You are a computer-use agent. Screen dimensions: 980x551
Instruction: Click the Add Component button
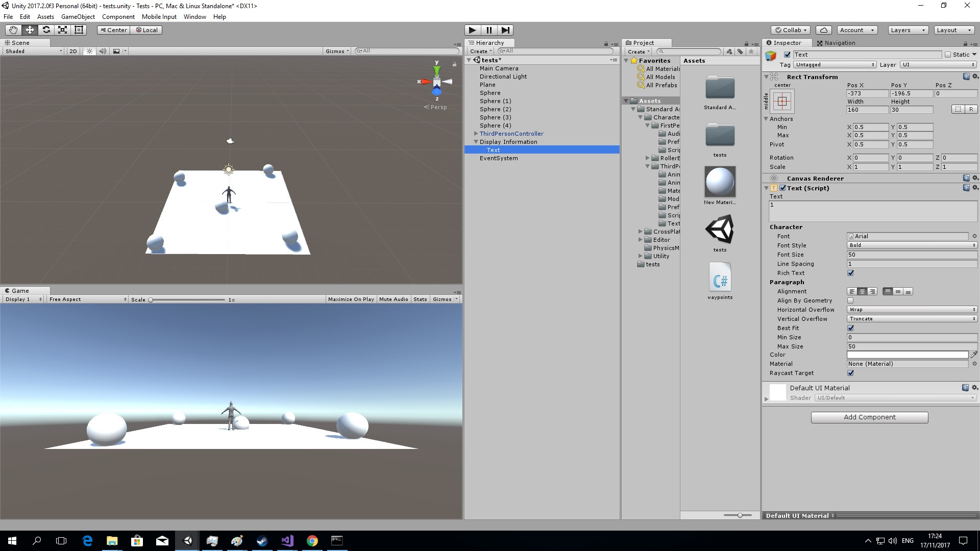coord(869,417)
